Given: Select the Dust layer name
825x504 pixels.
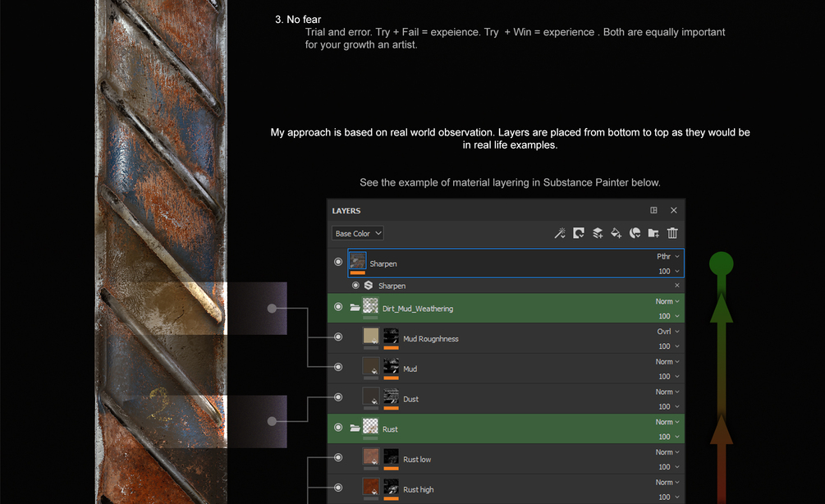Looking at the screenshot, I should pos(410,399).
